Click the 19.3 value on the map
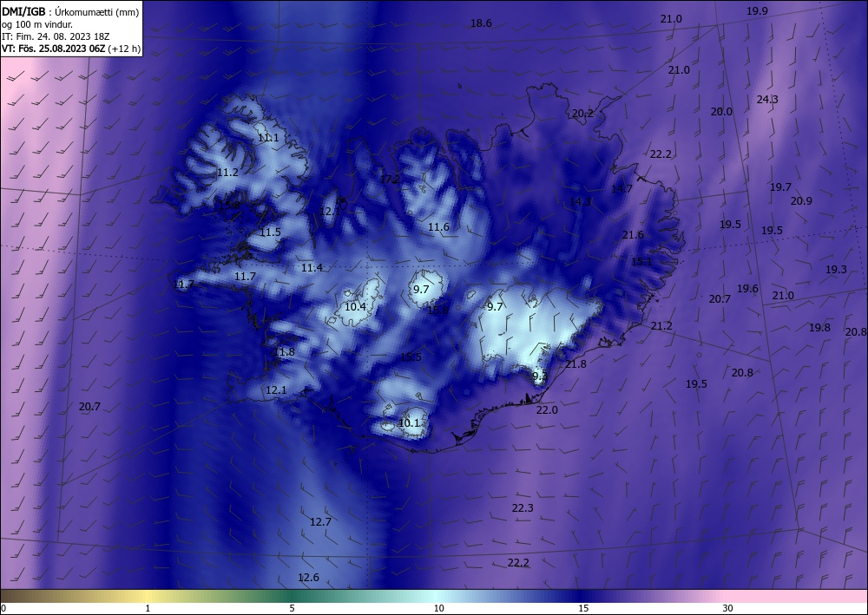Viewport: 868px width, 615px height. point(836,270)
